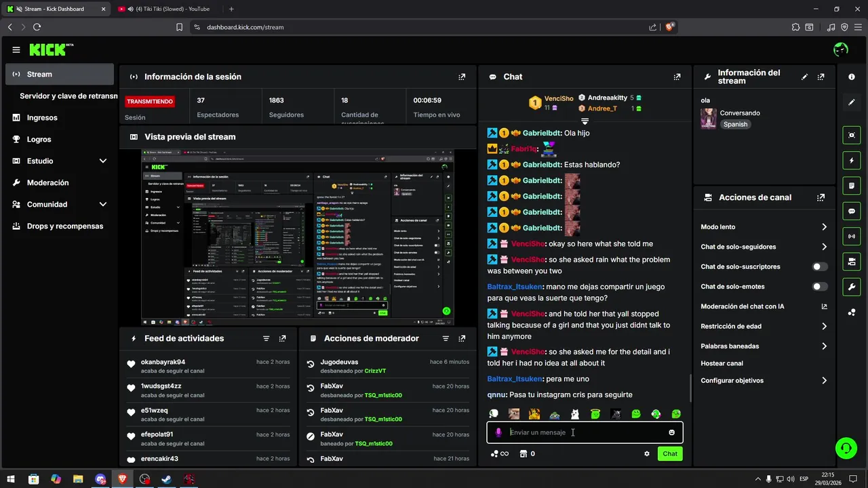Pop out the Chat panel

tap(677, 77)
